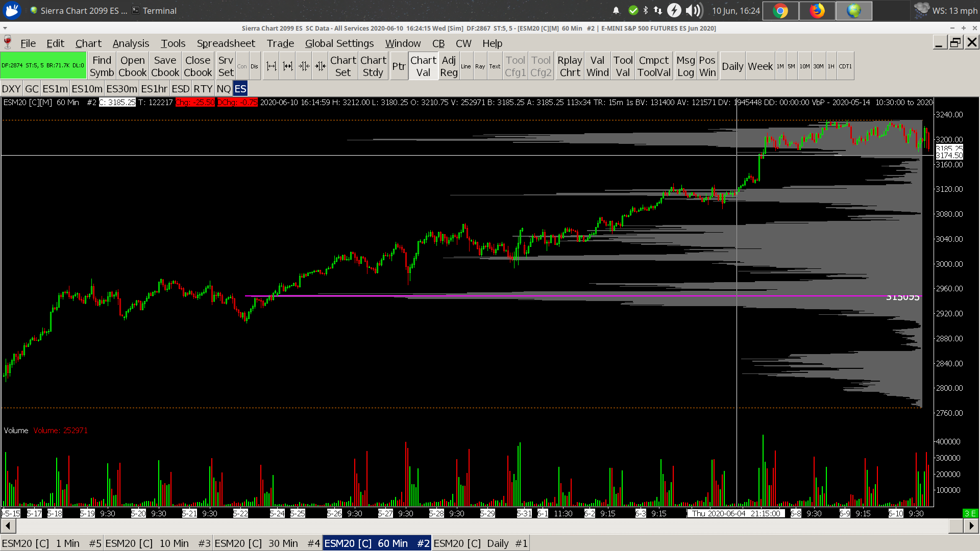This screenshot has width=980, height=551.
Task: Click the Firefox taskbar icon
Action: point(817,11)
